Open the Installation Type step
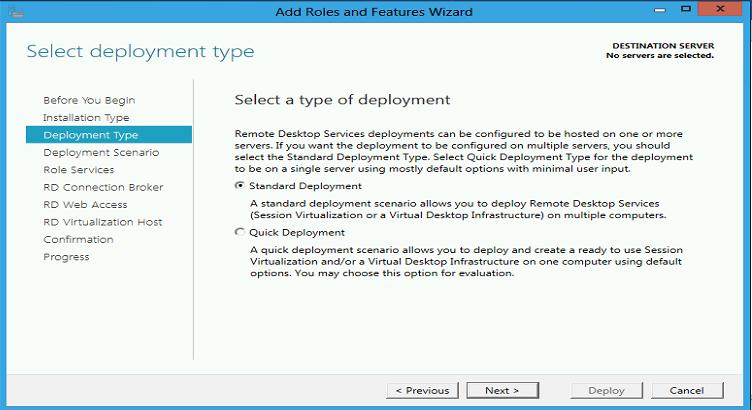752x410 pixels. 86,117
